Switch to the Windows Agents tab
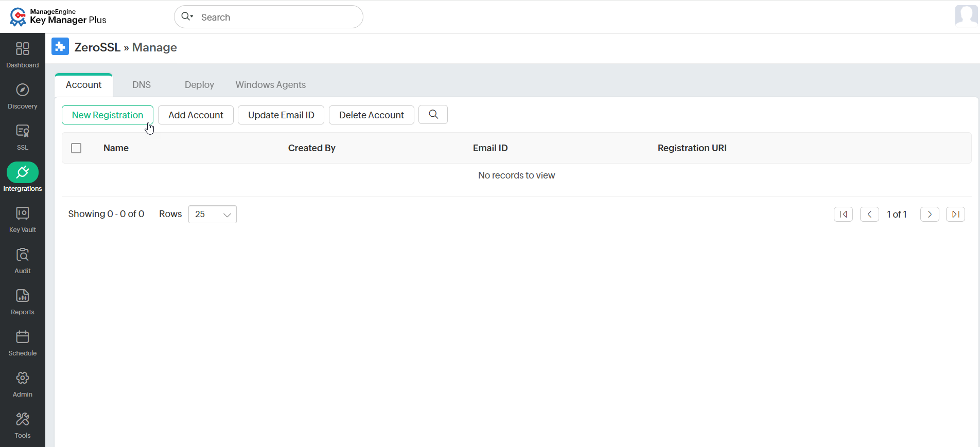This screenshot has height=447, width=980. (271, 85)
